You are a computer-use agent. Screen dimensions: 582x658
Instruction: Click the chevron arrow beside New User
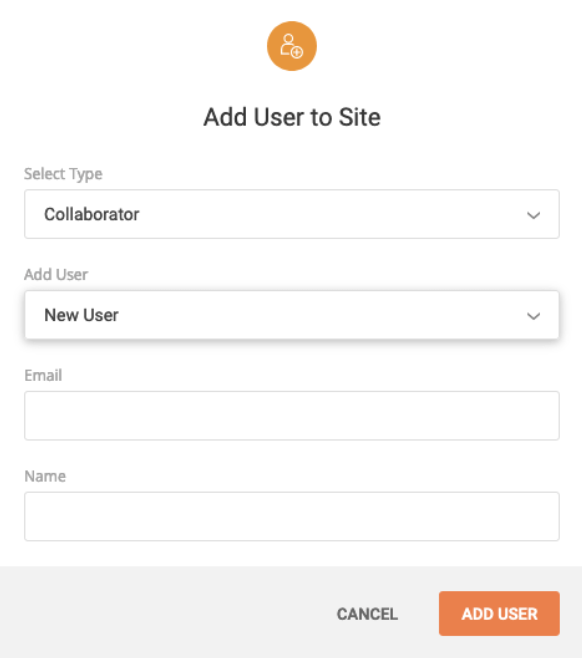[533, 316]
